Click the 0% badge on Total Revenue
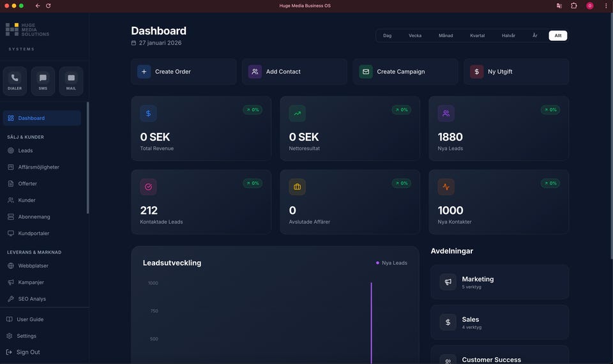The image size is (613, 364). pos(253,110)
